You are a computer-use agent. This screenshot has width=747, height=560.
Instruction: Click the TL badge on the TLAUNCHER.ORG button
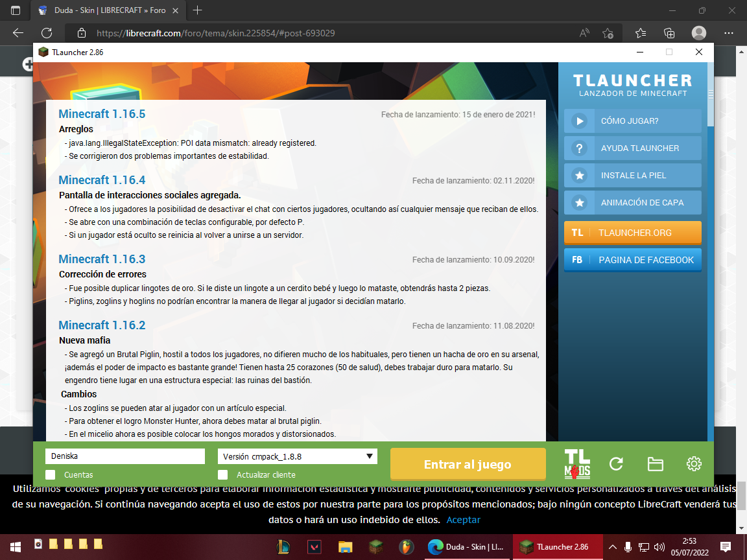577,233
